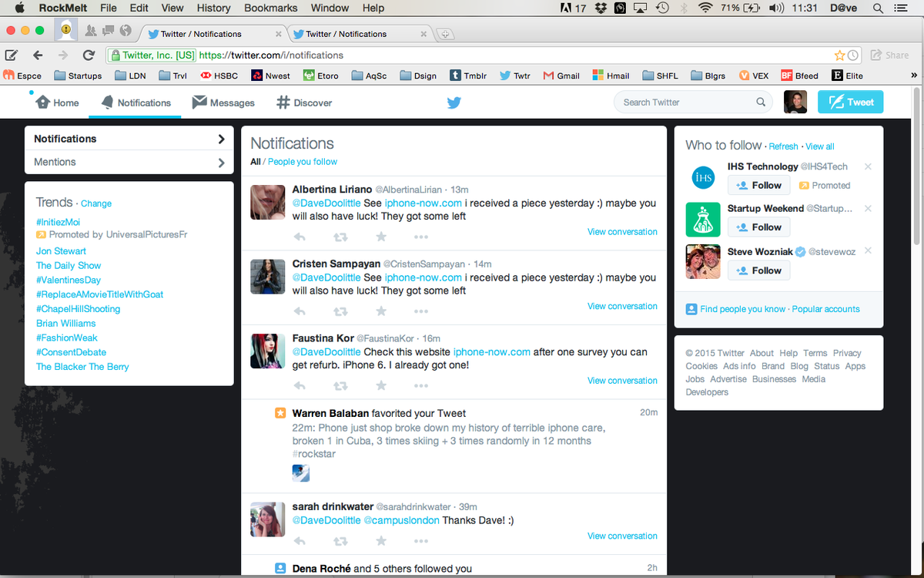The width and height of the screenshot is (924, 578).
Task: Open Wi-Fi status in macOS menu bar
Action: coord(705,8)
